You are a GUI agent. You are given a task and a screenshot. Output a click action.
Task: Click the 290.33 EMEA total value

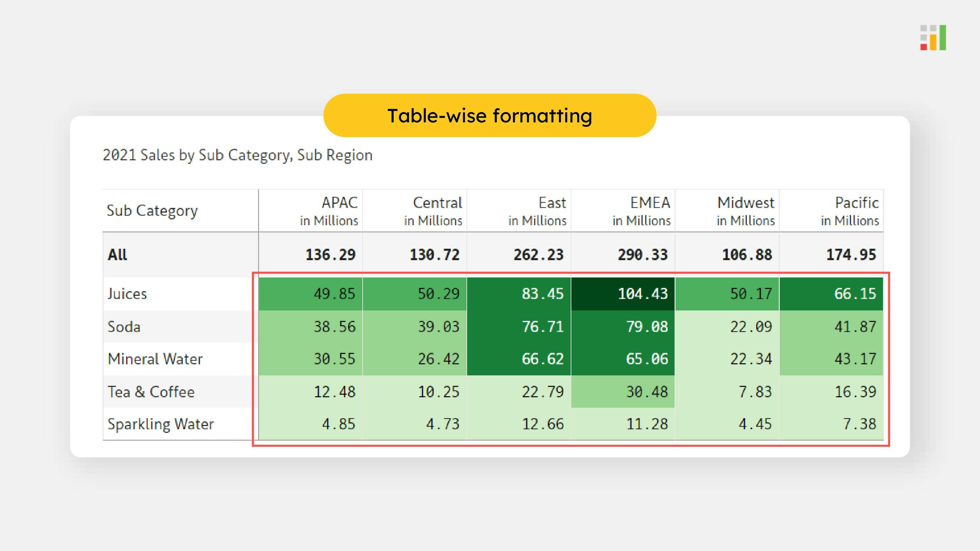642,255
